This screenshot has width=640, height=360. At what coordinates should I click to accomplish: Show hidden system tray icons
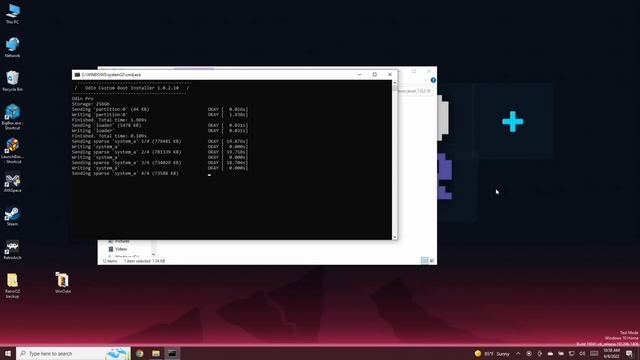pyautogui.click(x=518, y=353)
